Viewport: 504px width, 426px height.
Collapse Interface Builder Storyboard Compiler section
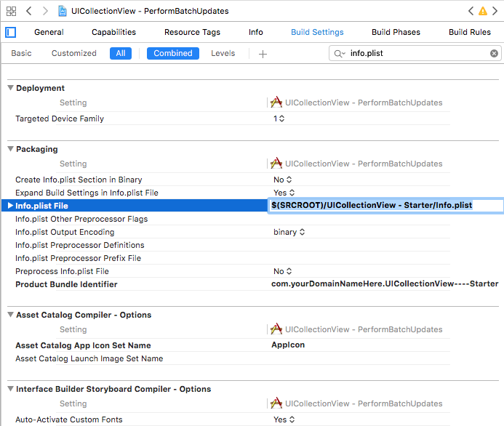(11, 389)
